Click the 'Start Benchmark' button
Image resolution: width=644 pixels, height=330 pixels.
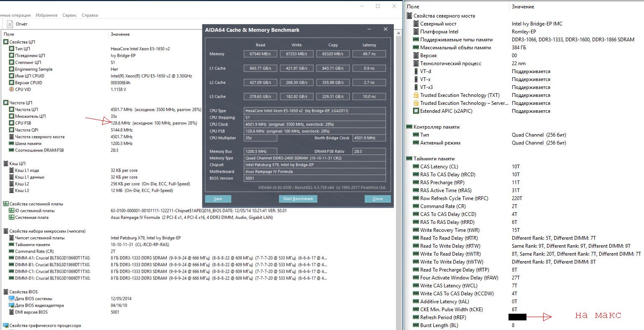click(298, 199)
